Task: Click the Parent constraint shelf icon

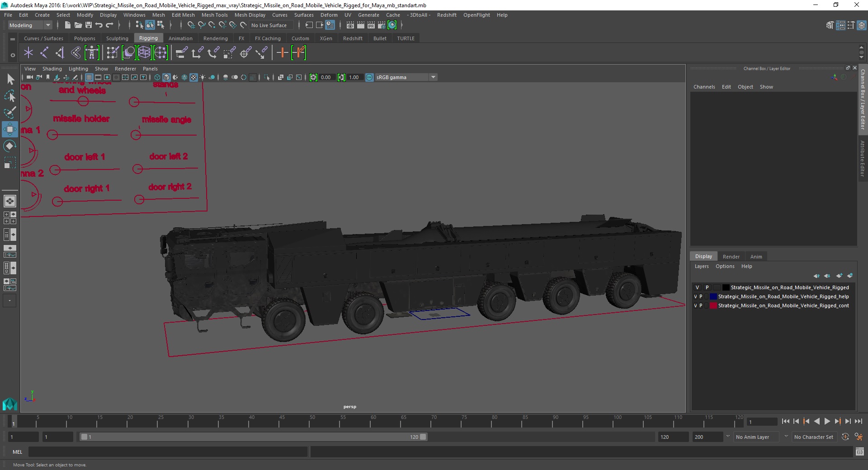Action: click(x=182, y=53)
